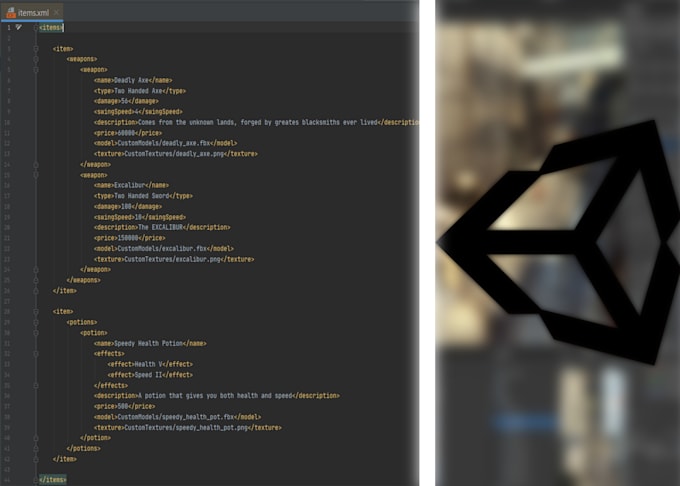
Task: Click the description 'The EXCALIBUR' line
Action: point(162,228)
